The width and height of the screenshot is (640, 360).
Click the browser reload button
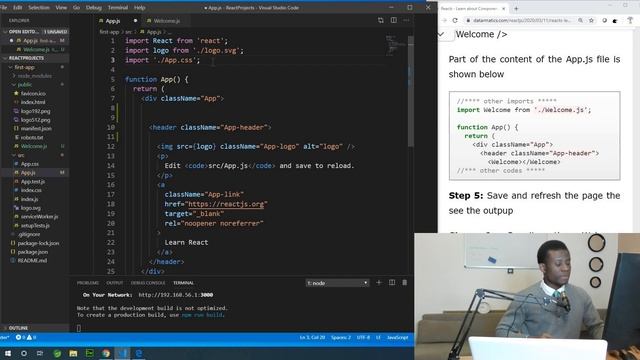455,20
